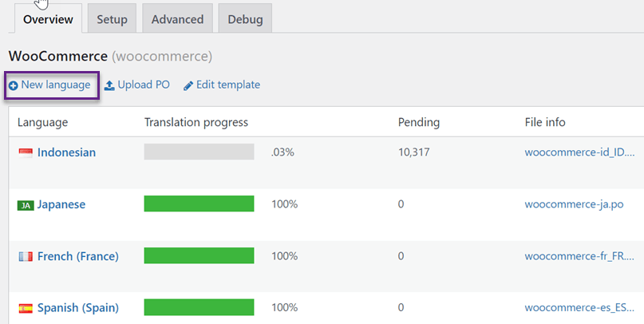The height and width of the screenshot is (324, 644).
Task: Select the Overview tab
Action: click(48, 19)
